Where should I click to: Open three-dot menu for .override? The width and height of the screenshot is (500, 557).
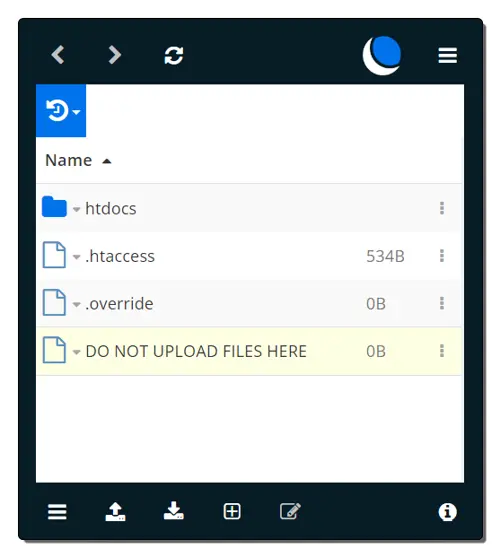click(x=442, y=303)
